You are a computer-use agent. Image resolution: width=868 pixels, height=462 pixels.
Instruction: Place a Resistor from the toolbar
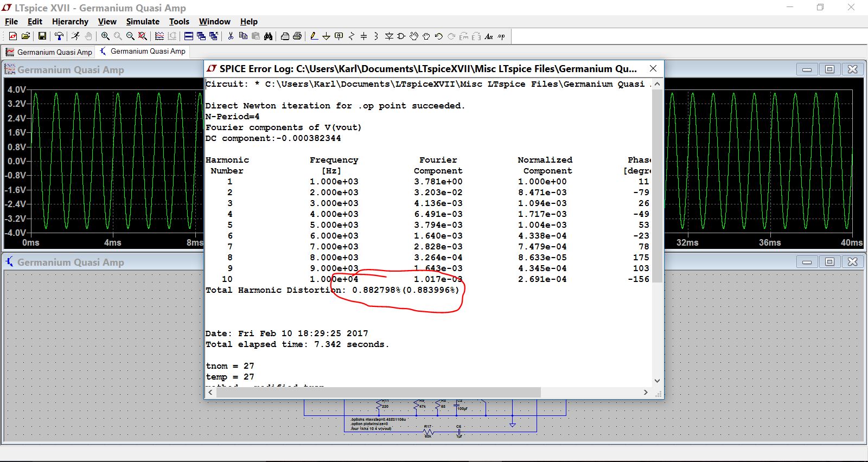[352, 36]
